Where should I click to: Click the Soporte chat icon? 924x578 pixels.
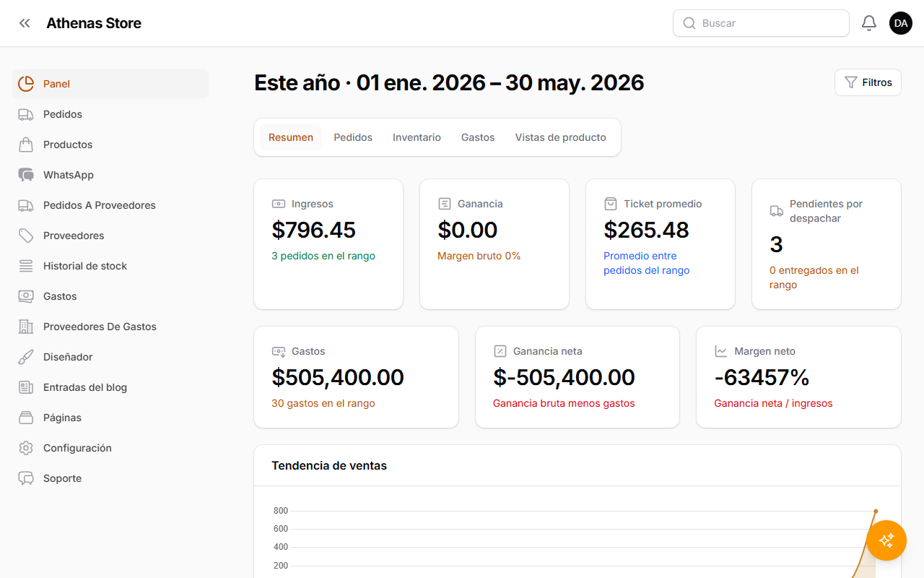[x=26, y=478]
